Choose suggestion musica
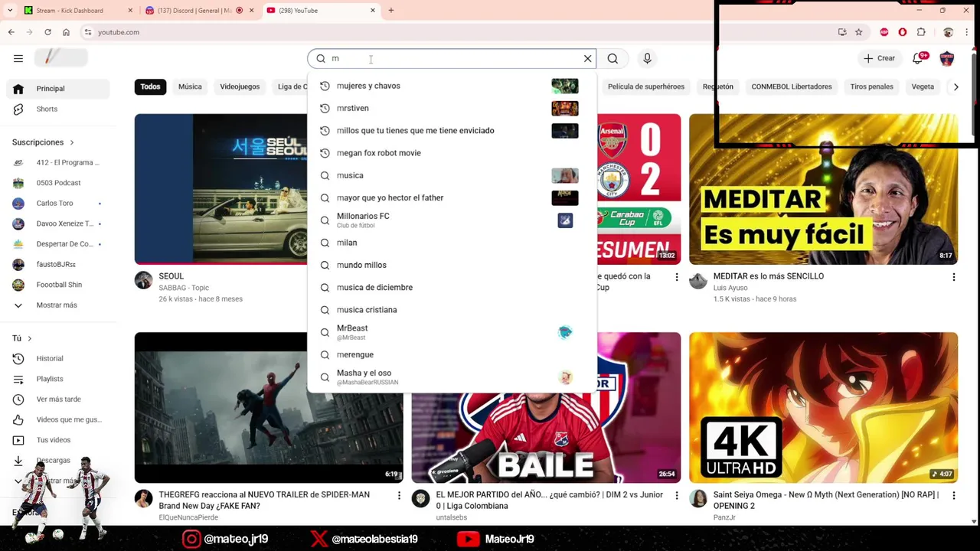This screenshot has width=980, height=551. pyautogui.click(x=452, y=175)
